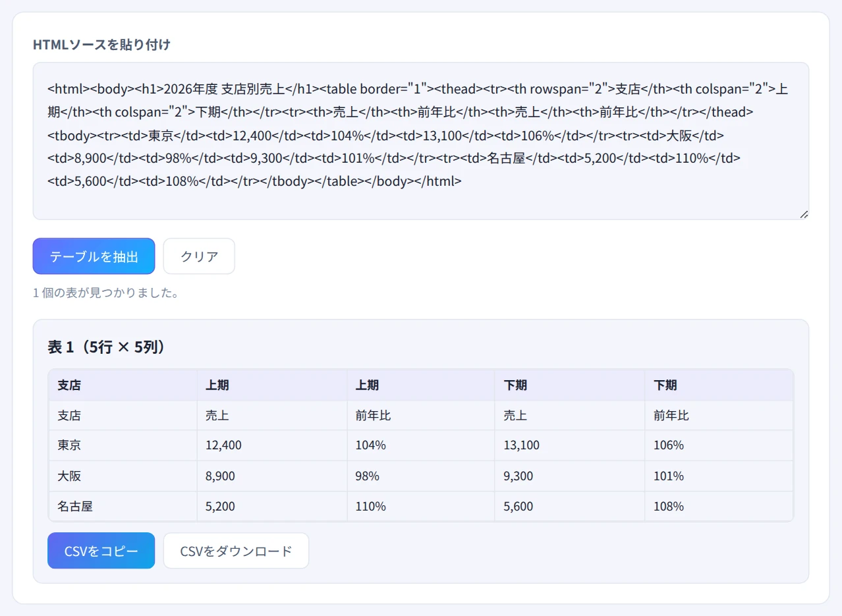
Task: Click the クリア button
Action: point(199,256)
